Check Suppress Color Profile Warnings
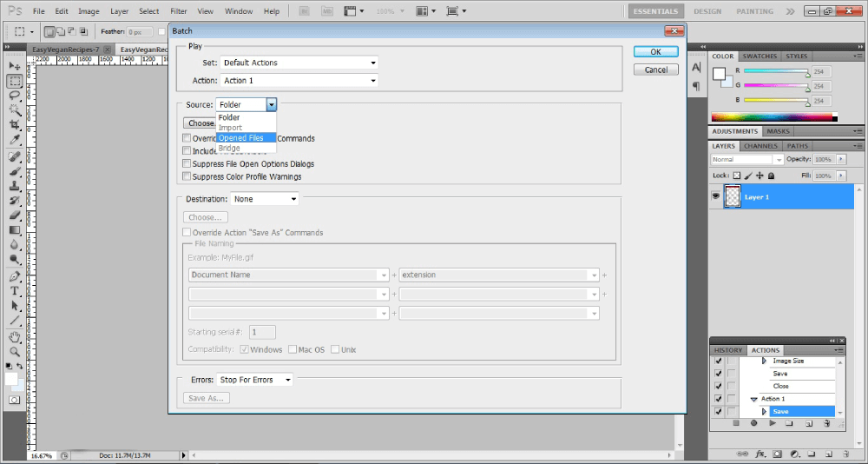This screenshot has width=868, height=464. point(187,176)
